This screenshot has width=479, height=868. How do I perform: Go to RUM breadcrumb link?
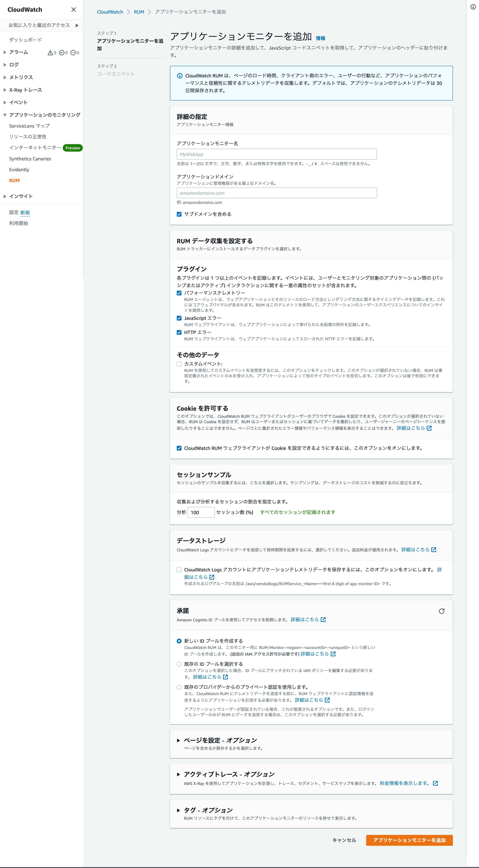[139, 12]
